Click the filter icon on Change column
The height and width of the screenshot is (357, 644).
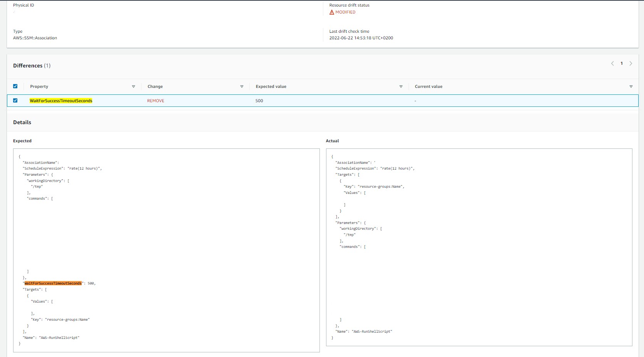242,86
